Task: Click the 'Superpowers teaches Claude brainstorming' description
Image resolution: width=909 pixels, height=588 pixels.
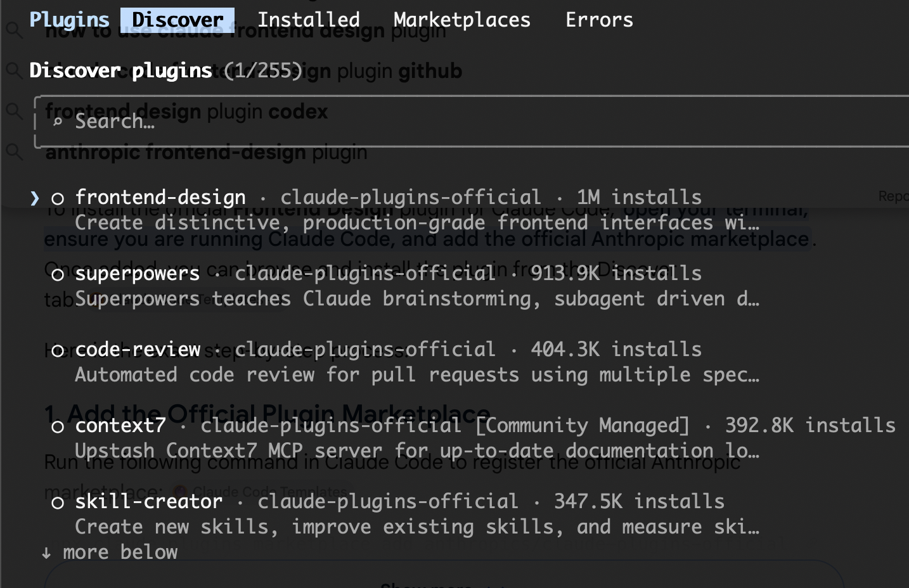Action: coord(417,298)
